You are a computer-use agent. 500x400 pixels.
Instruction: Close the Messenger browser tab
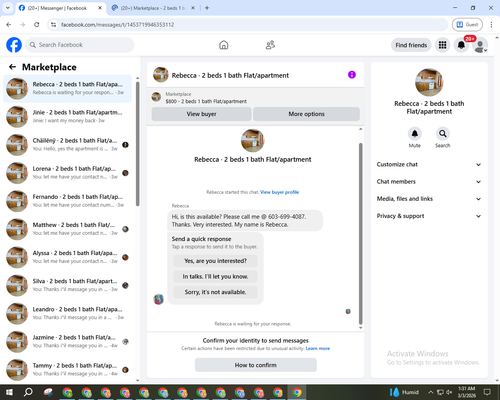point(100,8)
